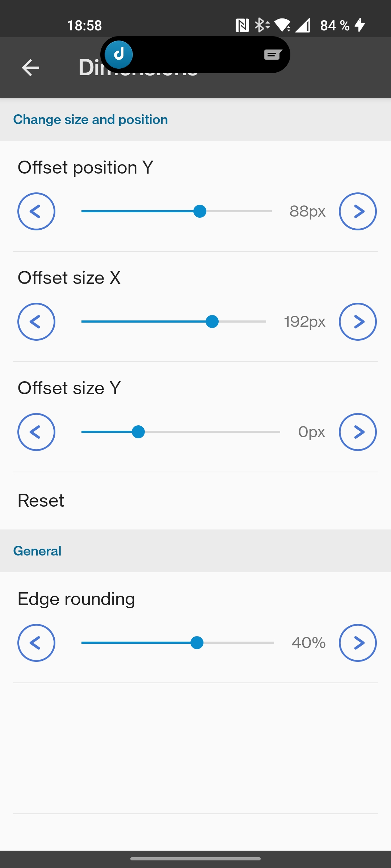Tap the message icon in island
The width and height of the screenshot is (391, 868).
273,55
